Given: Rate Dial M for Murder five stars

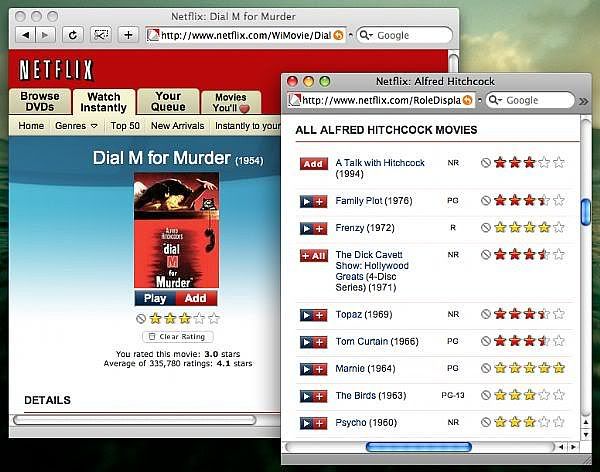Looking at the screenshot, I should click(214, 318).
